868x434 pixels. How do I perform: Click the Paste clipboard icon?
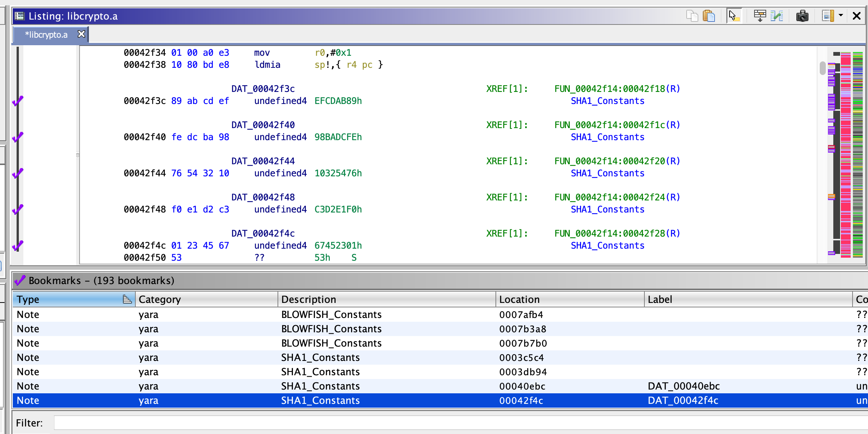[709, 16]
